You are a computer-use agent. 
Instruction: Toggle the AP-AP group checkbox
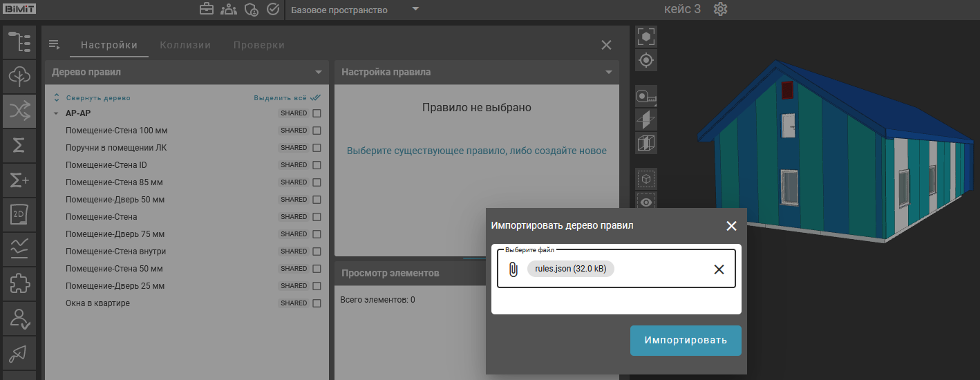(x=317, y=113)
